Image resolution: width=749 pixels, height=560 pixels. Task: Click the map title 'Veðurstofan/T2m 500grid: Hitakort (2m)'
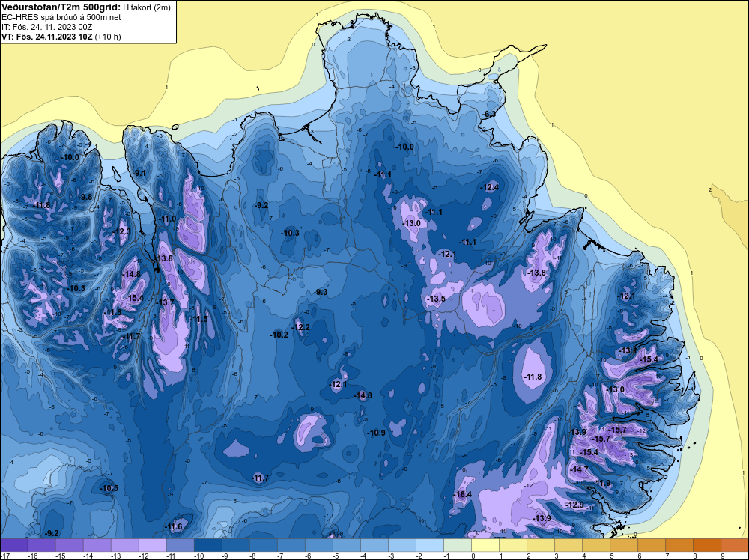coord(85,7)
